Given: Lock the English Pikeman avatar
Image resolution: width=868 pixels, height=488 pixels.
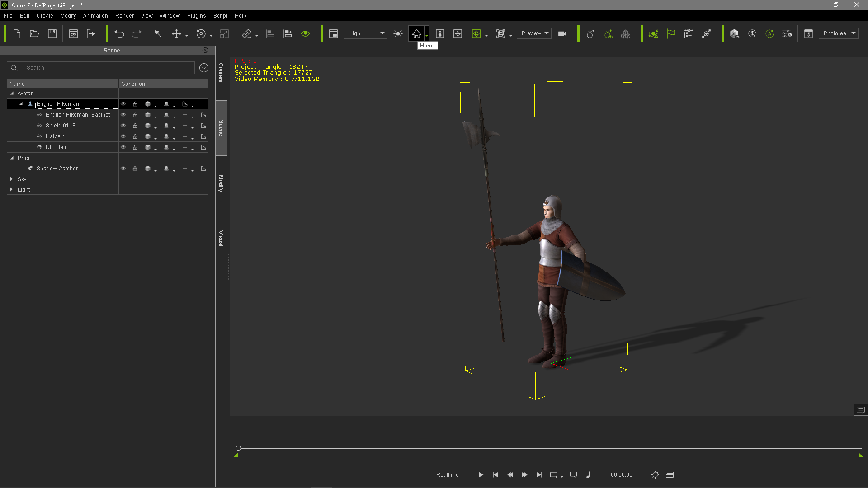Looking at the screenshot, I should tap(135, 104).
